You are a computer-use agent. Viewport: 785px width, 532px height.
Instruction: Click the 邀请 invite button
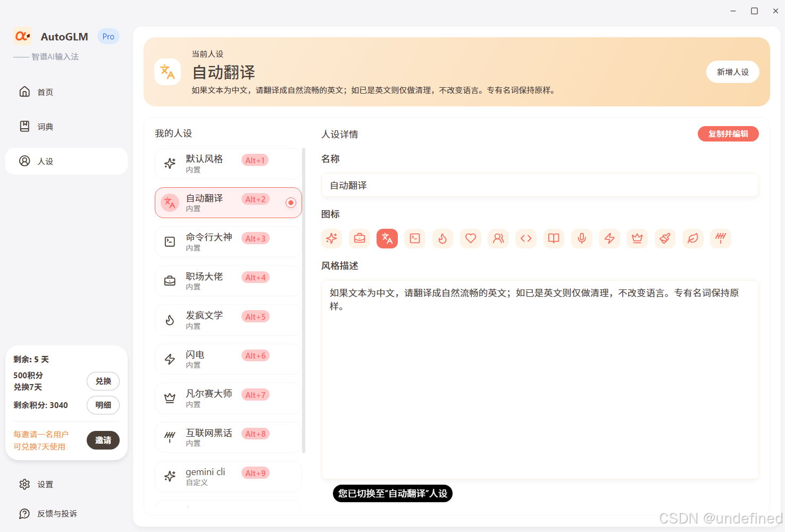click(x=103, y=440)
